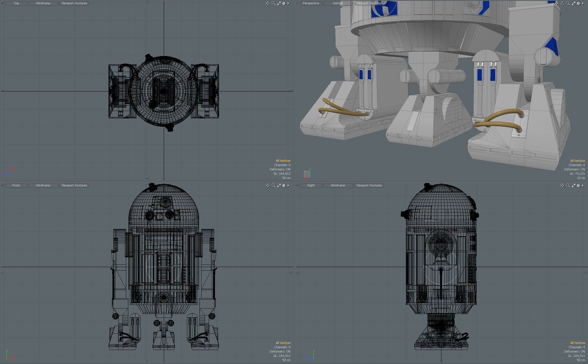The width and height of the screenshot is (588, 364).
Task: Maximize the Top viewport with expand arrows
Action: (x=279, y=3)
